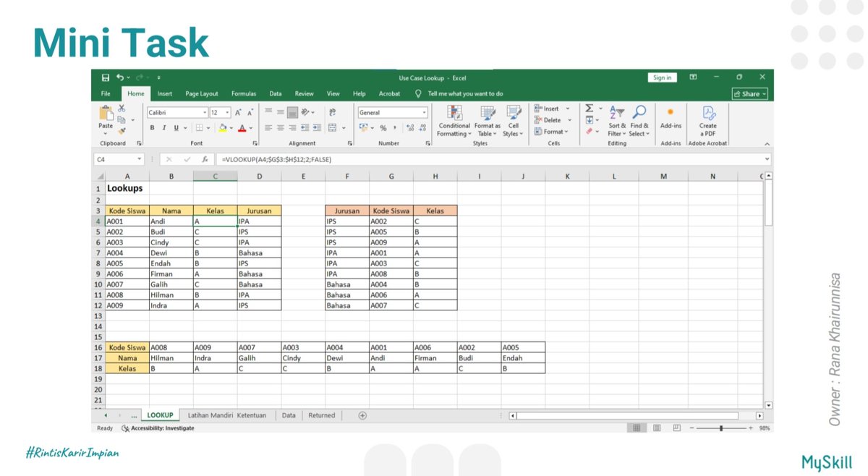Click the Decrease Indent icon
The height and width of the screenshot is (476, 868).
point(305,128)
